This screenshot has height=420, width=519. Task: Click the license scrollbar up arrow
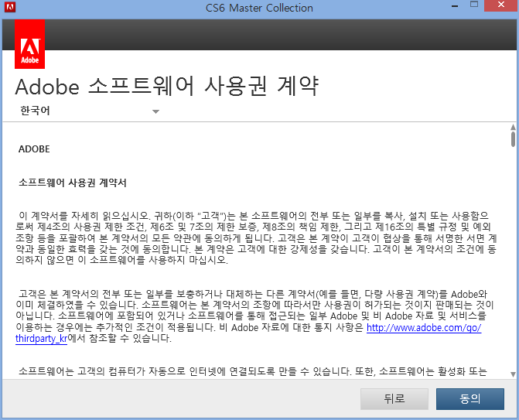(513, 127)
